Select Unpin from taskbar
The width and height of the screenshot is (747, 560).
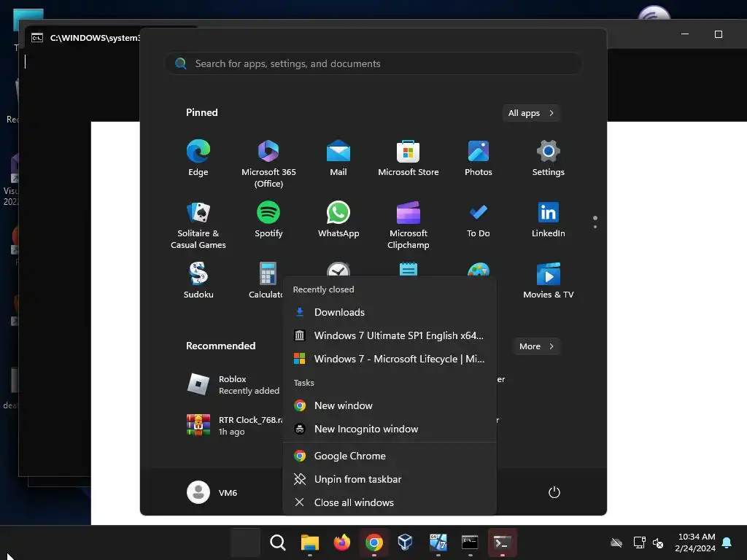tap(390, 480)
